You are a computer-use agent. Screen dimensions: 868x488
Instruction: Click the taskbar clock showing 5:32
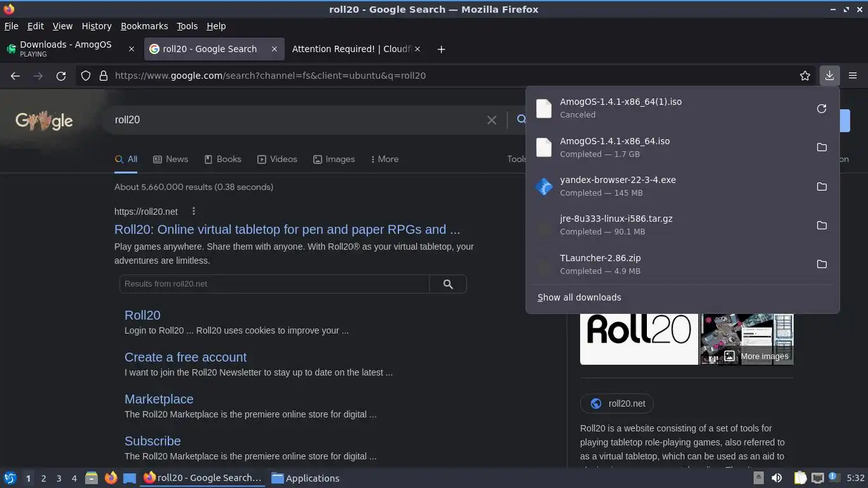point(855,478)
